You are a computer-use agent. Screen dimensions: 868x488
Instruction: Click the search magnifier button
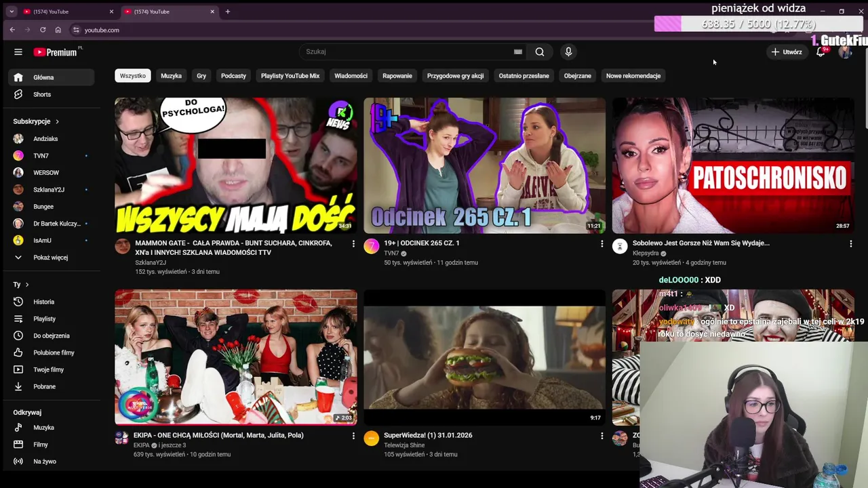540,52
